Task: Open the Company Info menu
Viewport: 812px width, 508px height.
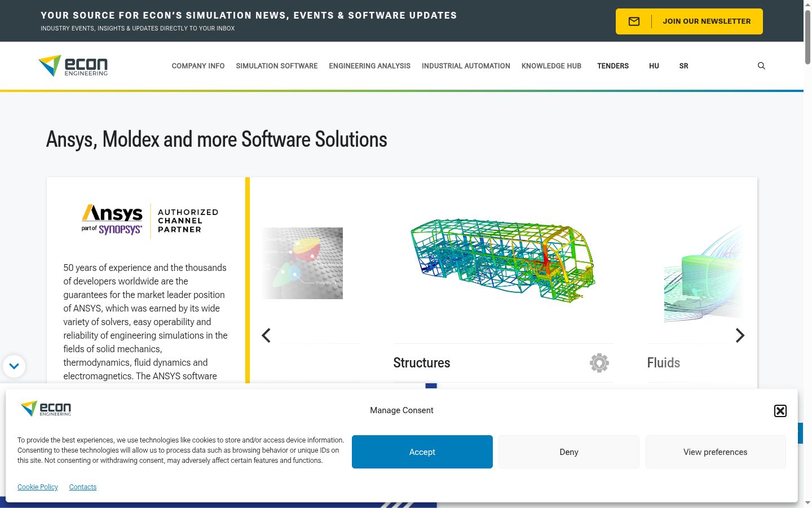Action: pyautogui.click(x=198, y=66)
